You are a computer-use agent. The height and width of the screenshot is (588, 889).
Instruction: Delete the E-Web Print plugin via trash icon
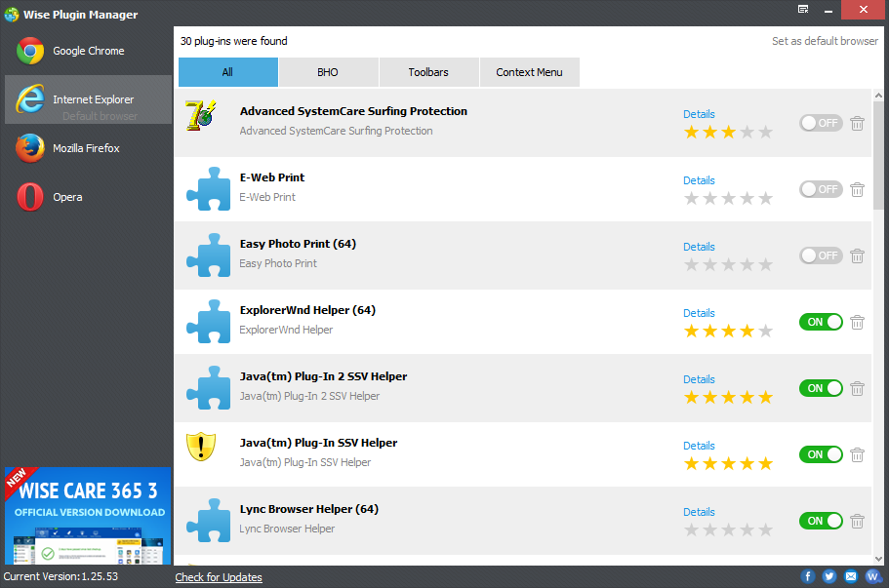tap(857, 189)
